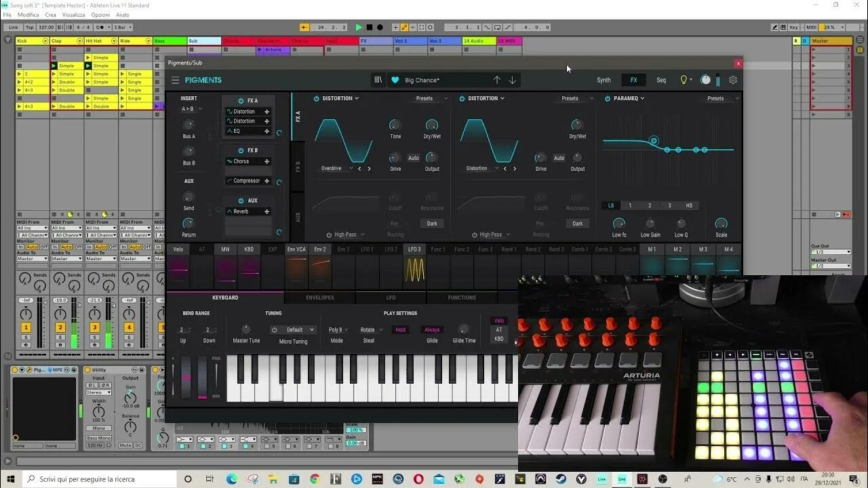The height and width of the screenshot is (488, 868).
Task: Open Micro Tuning Default dropdown
Action: 299,330
